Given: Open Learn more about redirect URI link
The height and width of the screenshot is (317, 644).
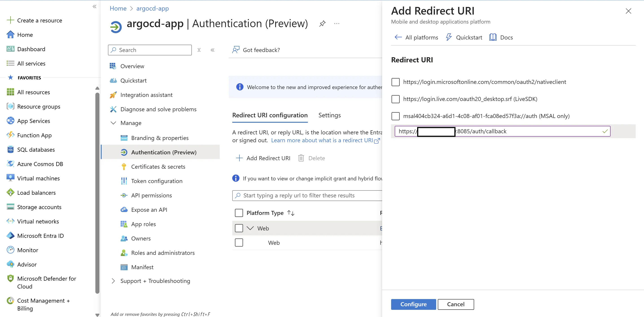Looking at the screenshot, I should [326, 140].
